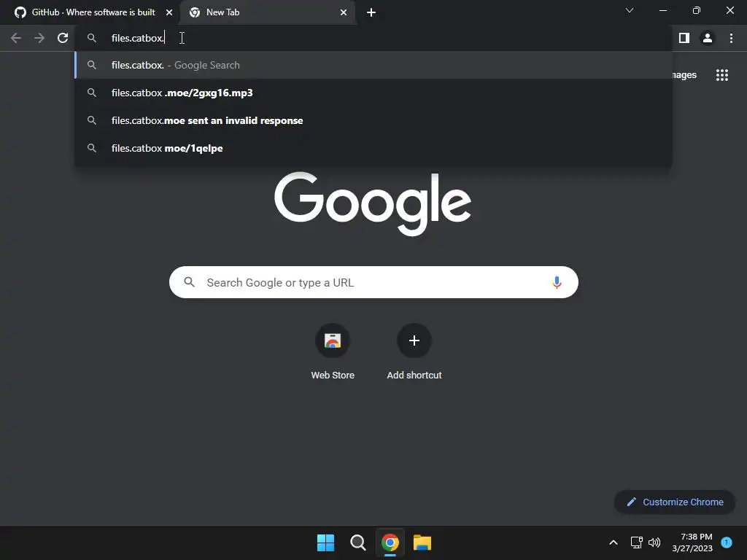747x560 pixels.
Task: Open the network status tray icon
Action: pyautogui.click(x=636, y=542)
